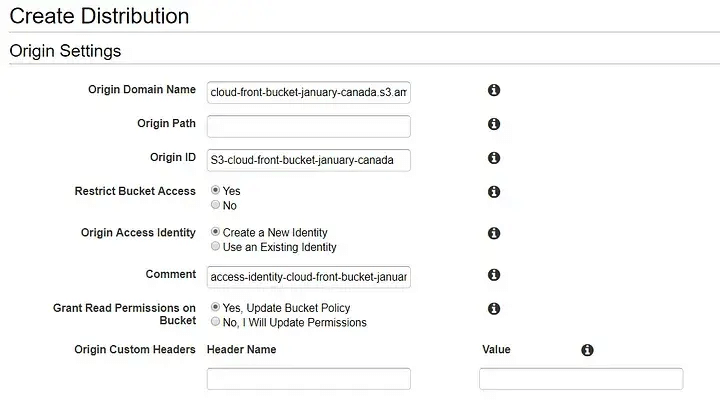Focus the Origin ID text box
Screen dimensions: 720x401
[308, 160]
